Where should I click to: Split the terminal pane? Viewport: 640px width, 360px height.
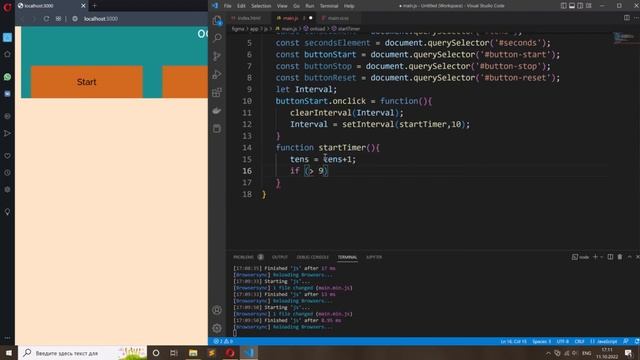click(x=610, y=257)
